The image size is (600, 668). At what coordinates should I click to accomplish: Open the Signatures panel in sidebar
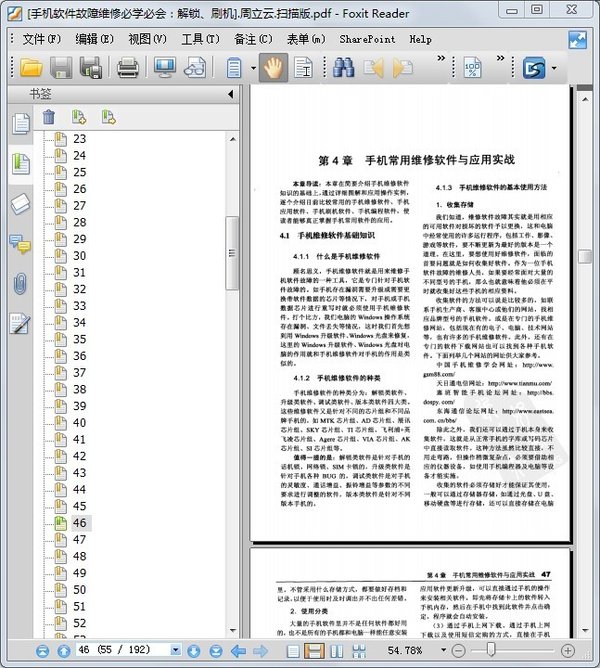coord(20,324)
